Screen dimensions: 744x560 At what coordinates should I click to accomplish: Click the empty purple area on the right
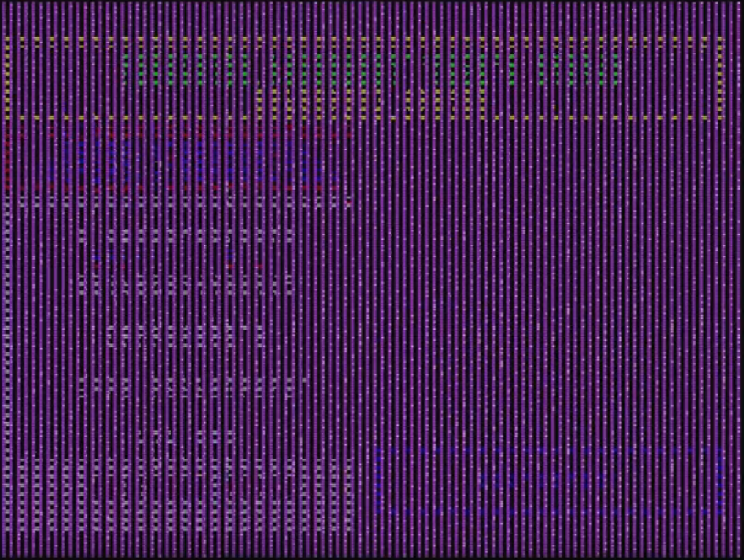pos(550,275)
